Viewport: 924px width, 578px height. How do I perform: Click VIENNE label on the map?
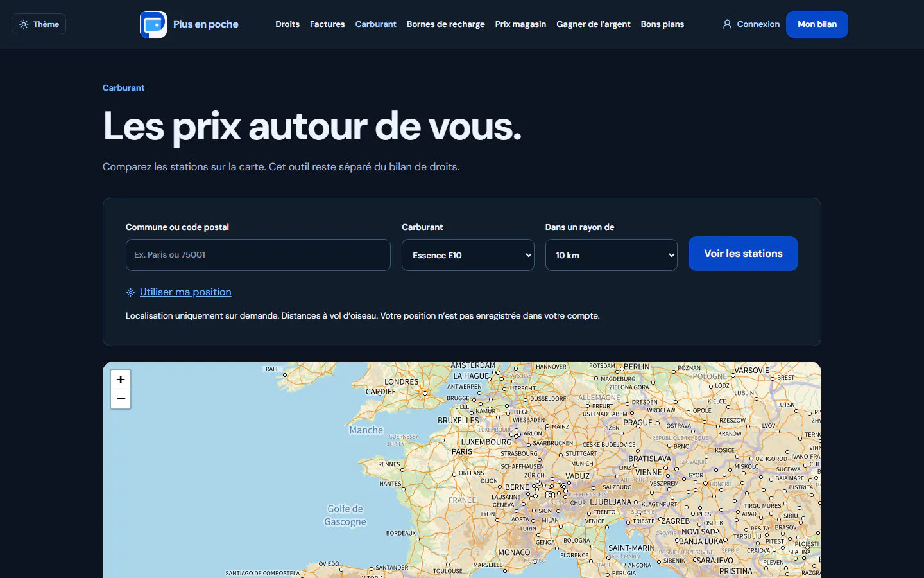(x=648, y=472)
